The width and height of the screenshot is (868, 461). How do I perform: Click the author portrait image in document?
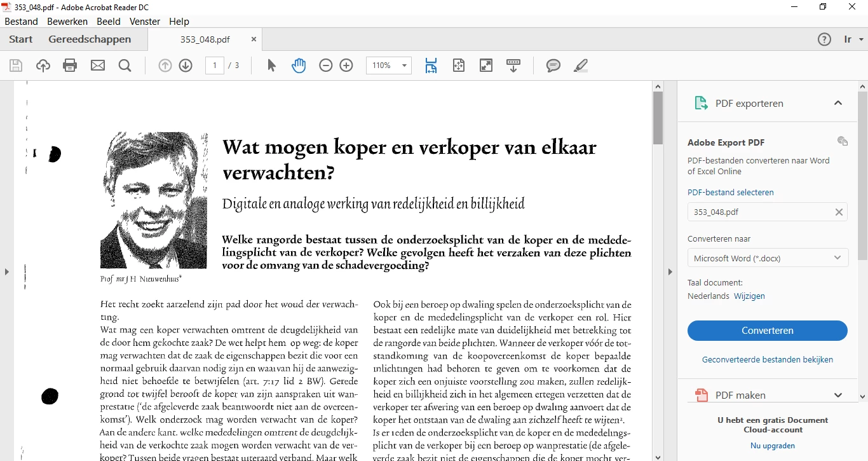[154, 200]
